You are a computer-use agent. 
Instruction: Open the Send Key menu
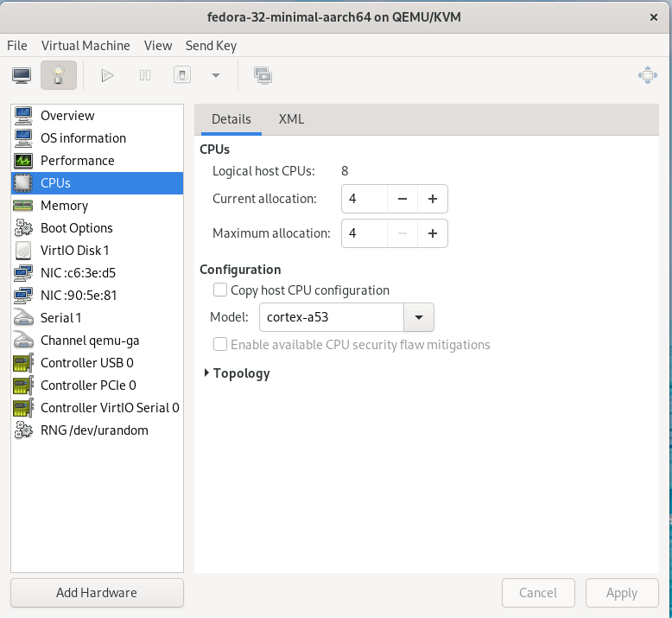coord(211,46)
